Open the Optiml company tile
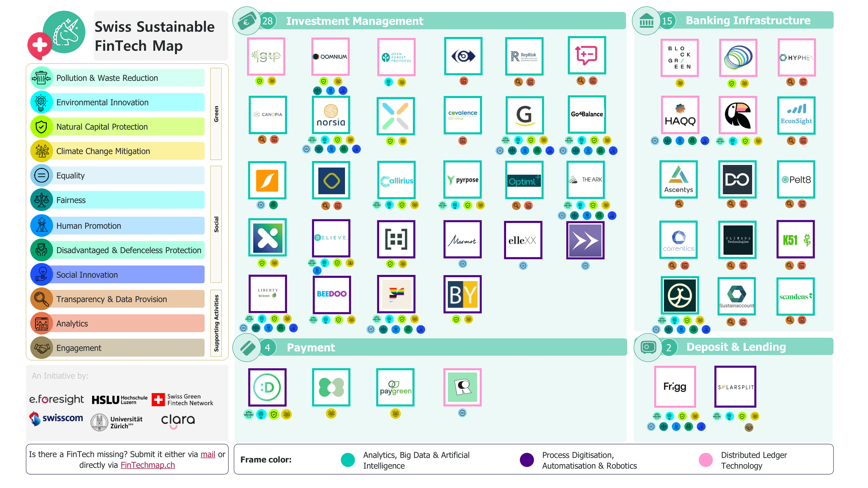868x488 pixels. point(524,180)
